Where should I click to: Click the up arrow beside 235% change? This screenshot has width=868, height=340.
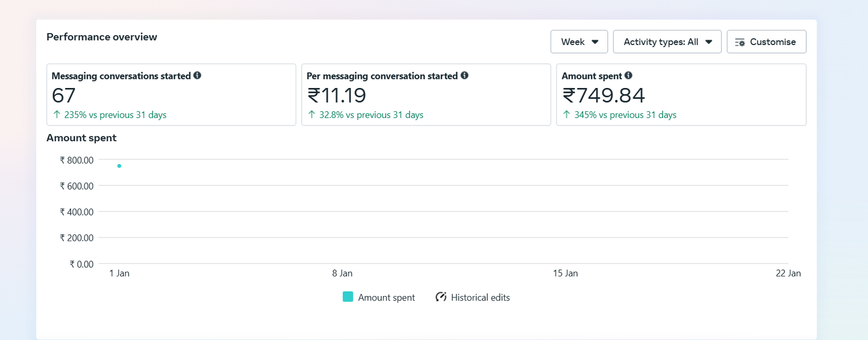click(57, 115)
